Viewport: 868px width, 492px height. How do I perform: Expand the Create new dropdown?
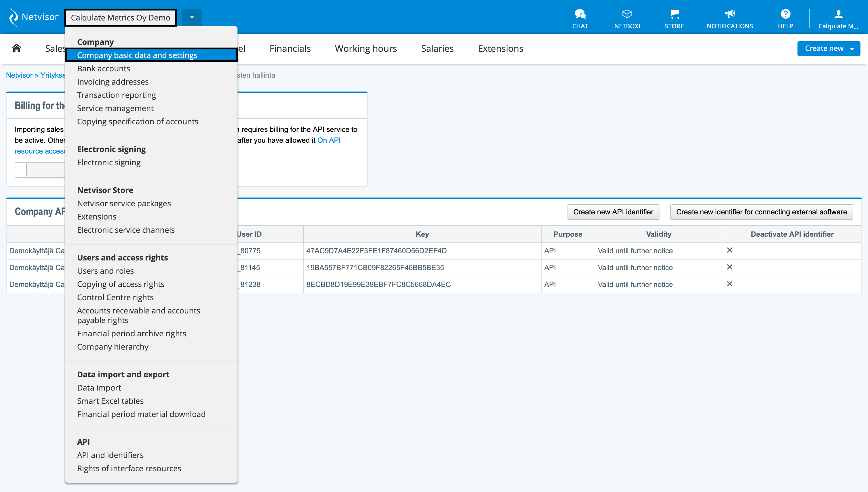[x=852, y=49]
